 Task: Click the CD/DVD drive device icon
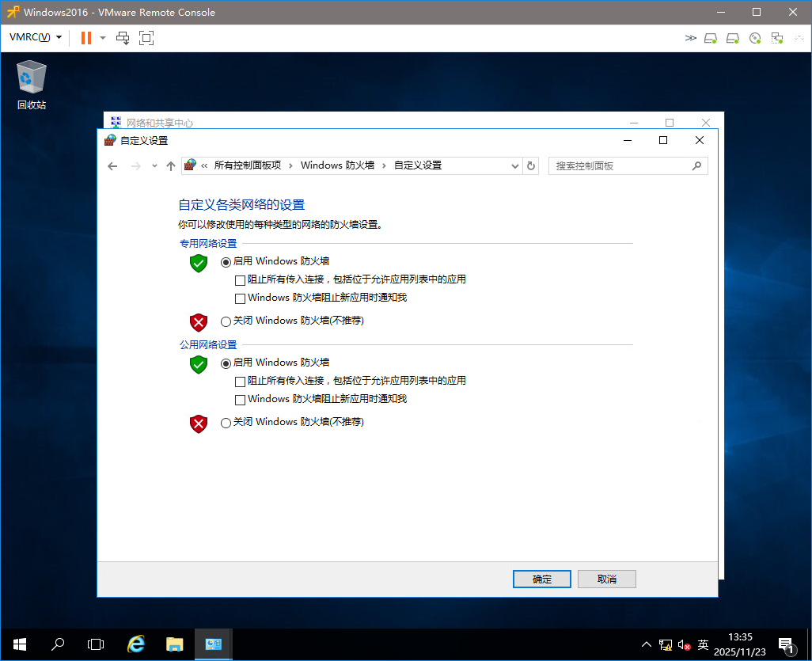point(755,38)
